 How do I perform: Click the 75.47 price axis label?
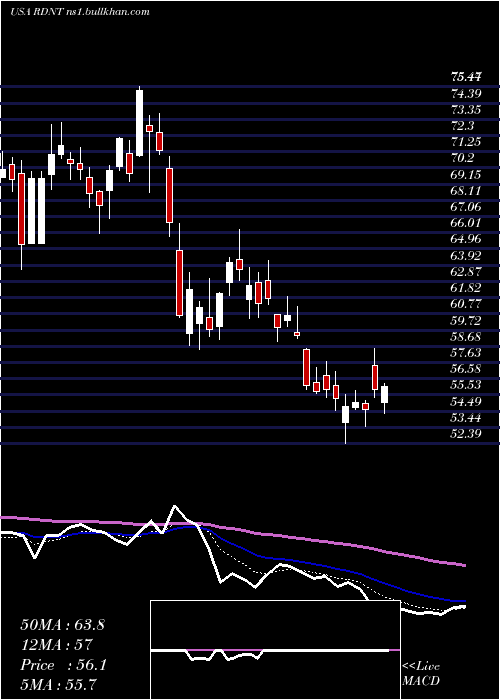point(466,77)
